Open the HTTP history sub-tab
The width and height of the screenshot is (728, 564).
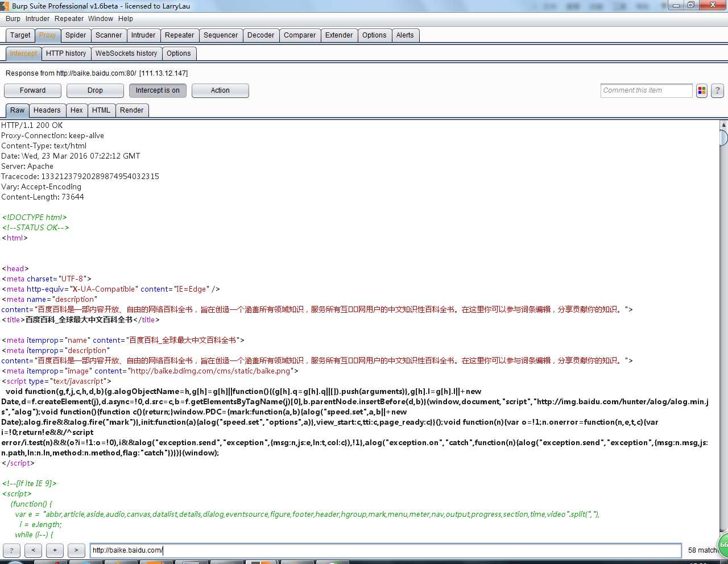coord(66,53)
